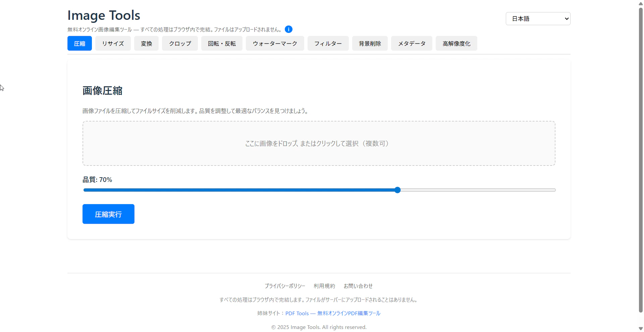The width and height of the screenshot is (644, 332).
Task: Select the 圧縮 tab
Action: [x=79, y=43]
